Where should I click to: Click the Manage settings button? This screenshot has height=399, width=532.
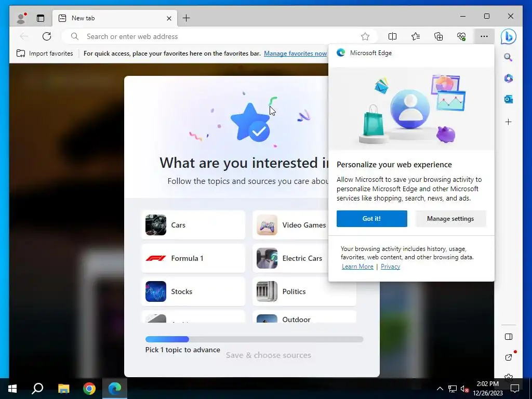pos(450,219)
